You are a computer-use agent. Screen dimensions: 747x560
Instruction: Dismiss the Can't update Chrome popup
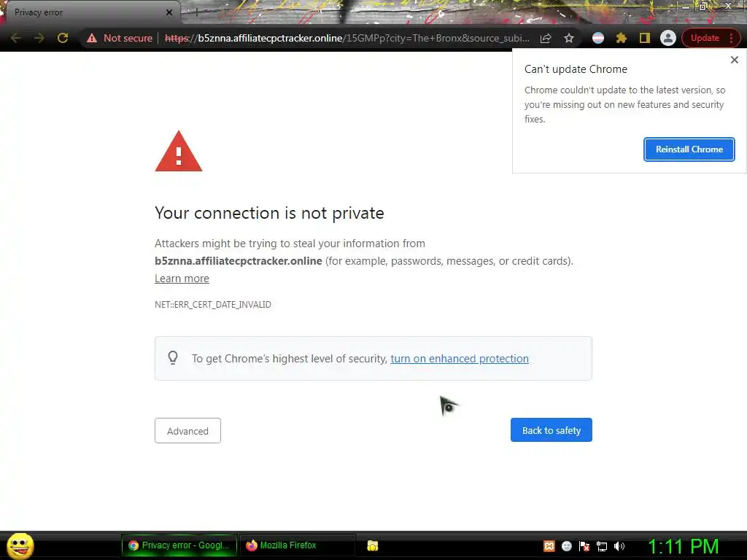(x=734, y=60)
